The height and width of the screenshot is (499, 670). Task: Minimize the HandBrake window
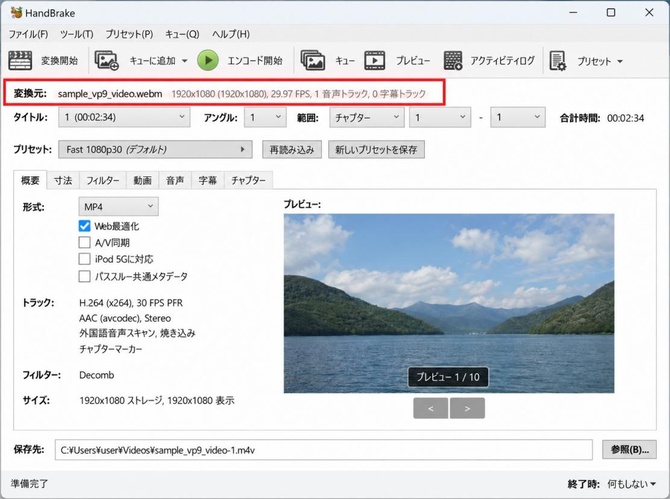pyautogui.click(x=573, y=12)
